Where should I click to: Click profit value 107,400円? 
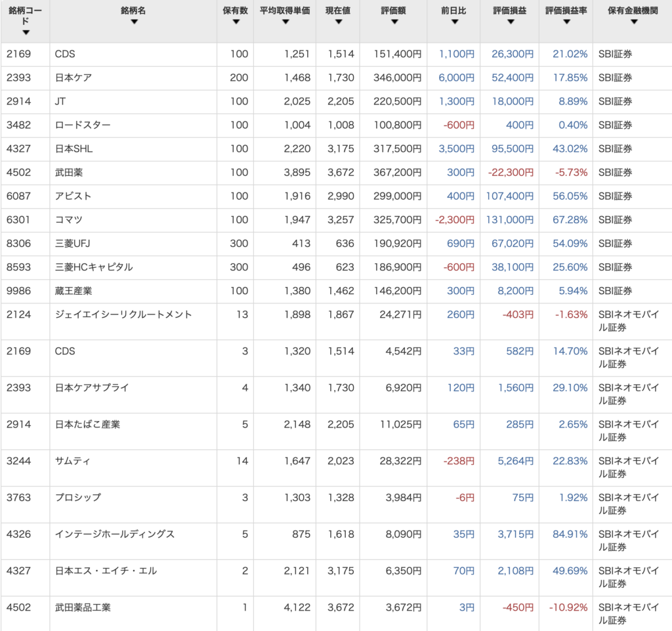[x=509, y=196]
